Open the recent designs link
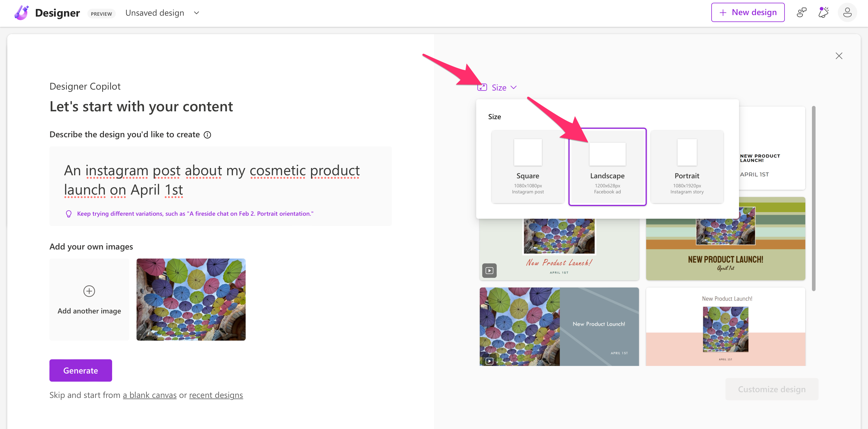 (x=216, y=395)
